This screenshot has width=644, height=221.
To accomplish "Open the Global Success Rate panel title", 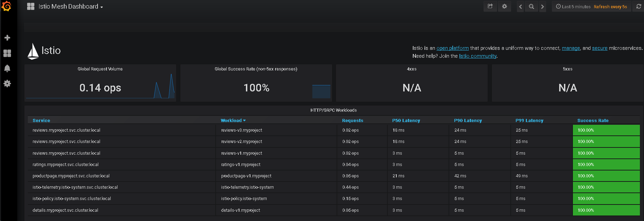I will point(256,69).
